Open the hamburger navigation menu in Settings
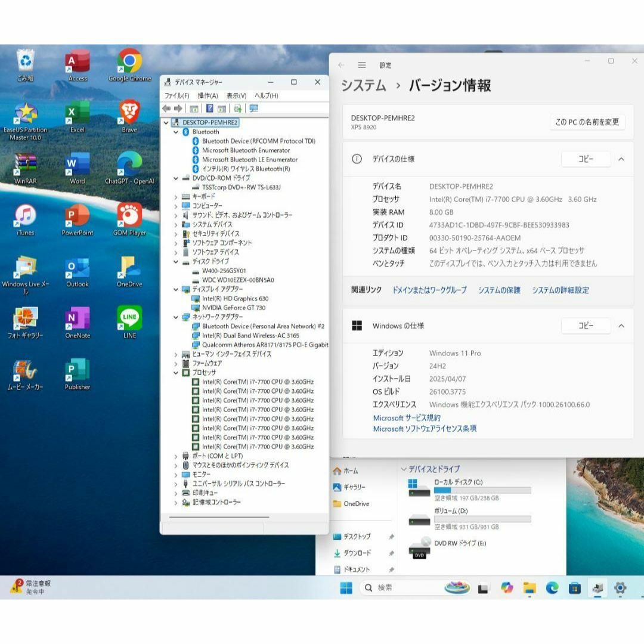Screen dimensions: 644x644 tap(362, 65)
